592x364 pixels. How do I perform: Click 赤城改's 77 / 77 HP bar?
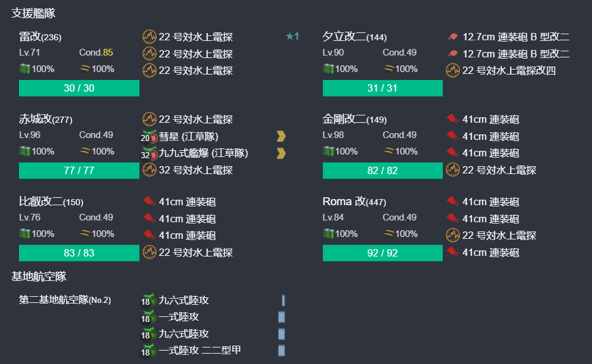tap(79, 170)
